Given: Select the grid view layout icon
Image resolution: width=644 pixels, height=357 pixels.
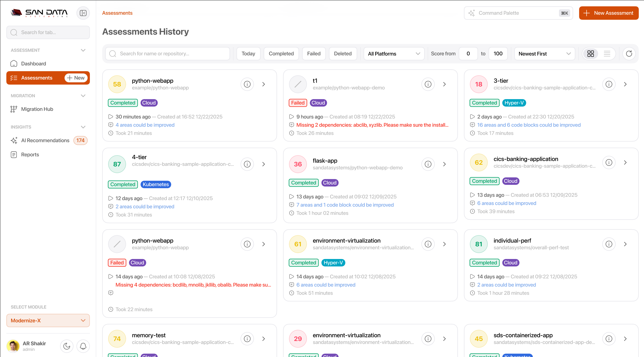Looking at the screenshot, I should (590, 53).
